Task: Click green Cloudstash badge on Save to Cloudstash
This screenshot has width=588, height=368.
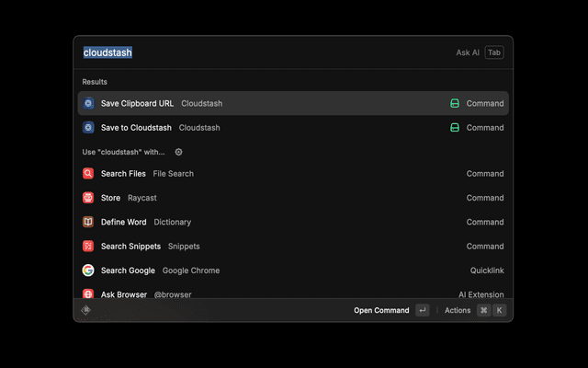Action: click(x=454, y=128)
